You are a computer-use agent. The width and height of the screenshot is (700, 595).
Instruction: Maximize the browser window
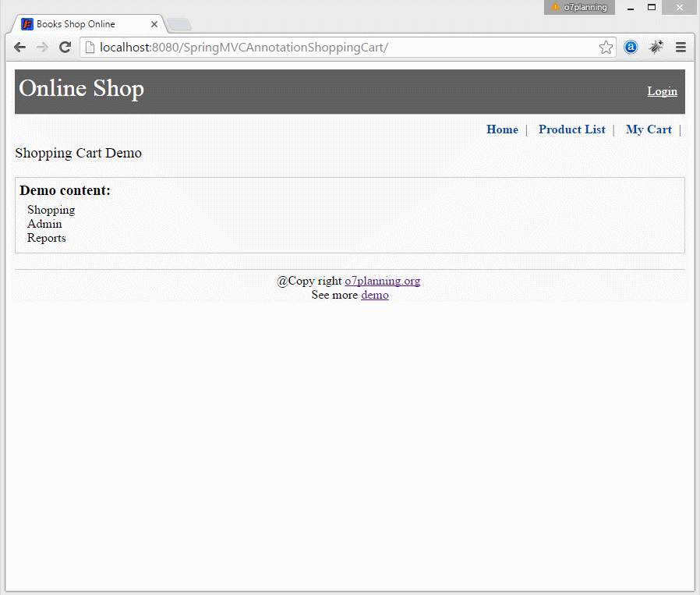coord(652,7)
